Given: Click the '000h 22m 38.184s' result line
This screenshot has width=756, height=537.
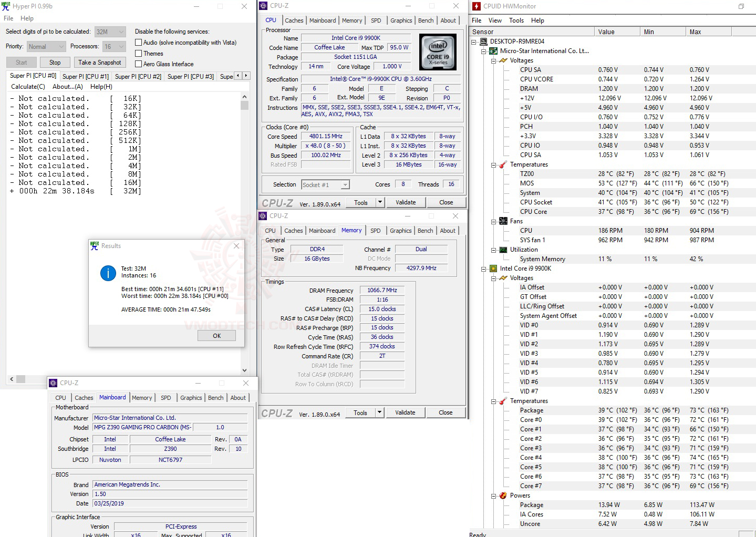Looking at the screenshot, I should (76, 191).
